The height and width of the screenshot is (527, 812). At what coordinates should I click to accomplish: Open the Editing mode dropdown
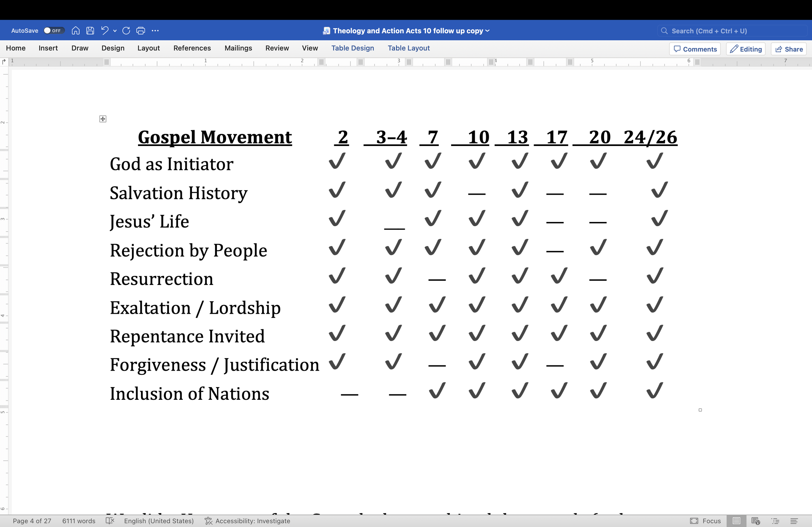click(745, 49)
